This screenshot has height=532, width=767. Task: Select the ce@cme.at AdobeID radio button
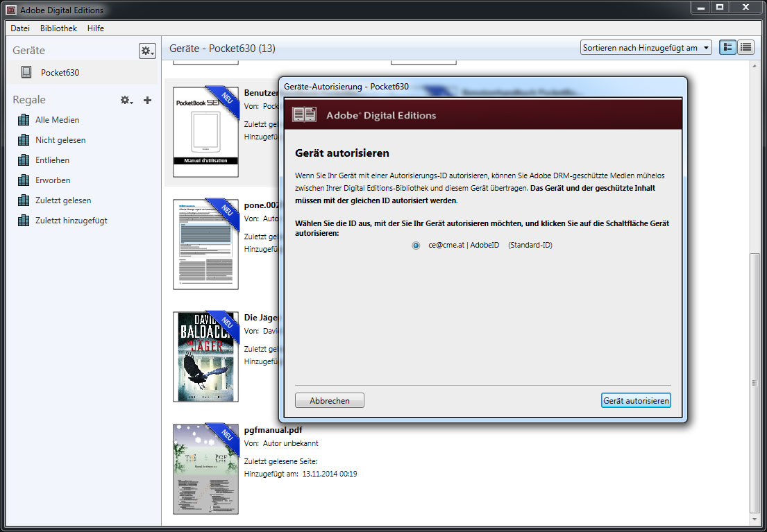coord(416,246)
